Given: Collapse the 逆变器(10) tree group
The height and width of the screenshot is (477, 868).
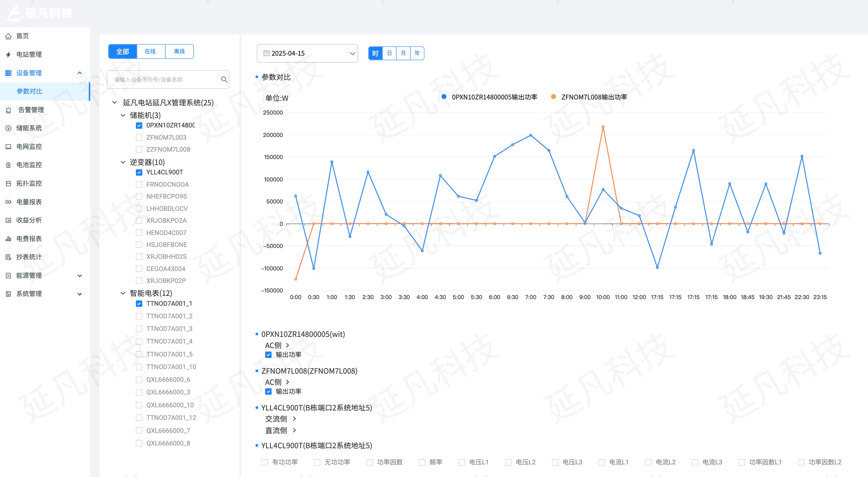Looking at the screenshot, I should point(123,162).
